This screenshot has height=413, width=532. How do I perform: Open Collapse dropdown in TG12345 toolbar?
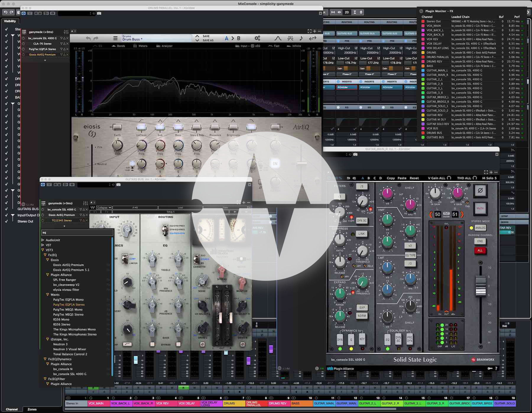pos(104,208)
